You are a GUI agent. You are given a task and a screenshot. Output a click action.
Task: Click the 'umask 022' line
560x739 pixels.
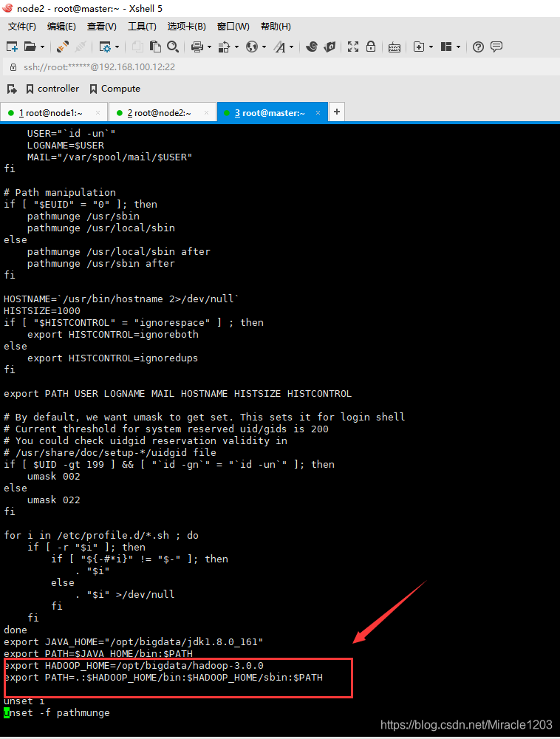tap(53, 500)
